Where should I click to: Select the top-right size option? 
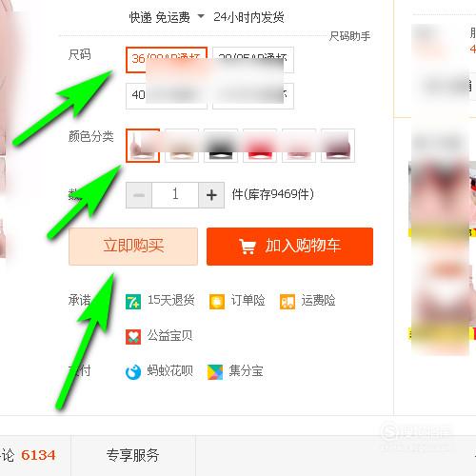point(253,60)
